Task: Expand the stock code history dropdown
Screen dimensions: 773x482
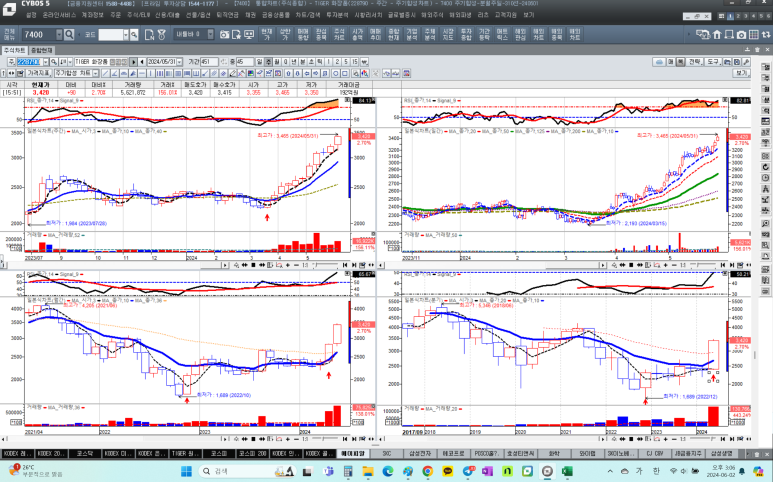Action: point(46,62)
